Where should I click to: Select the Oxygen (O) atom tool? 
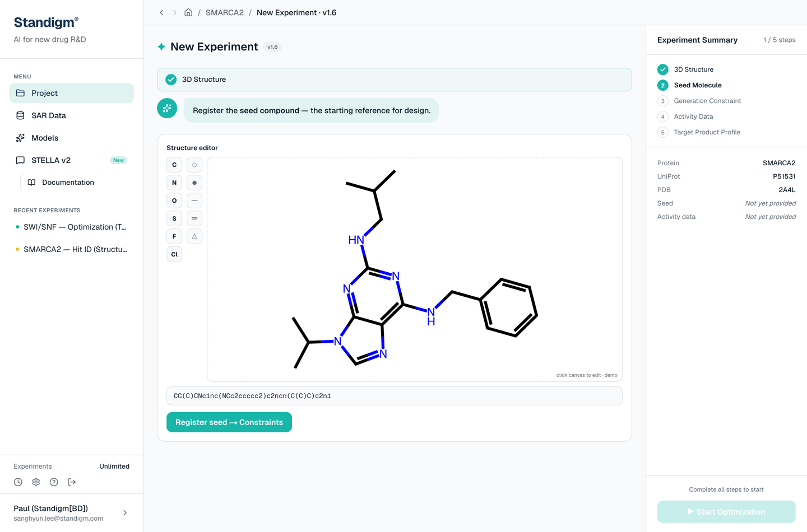pyautogui.click(x=174, y=200)
